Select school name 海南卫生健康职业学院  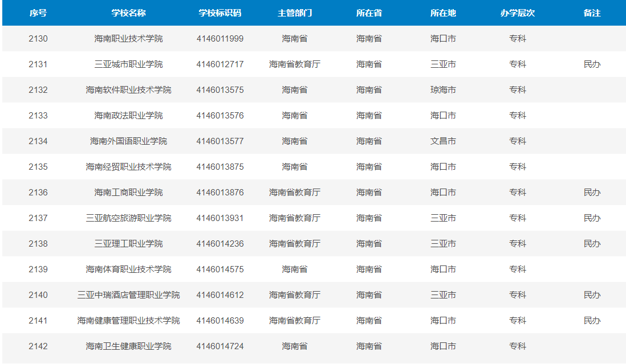[x=128, y=346]
